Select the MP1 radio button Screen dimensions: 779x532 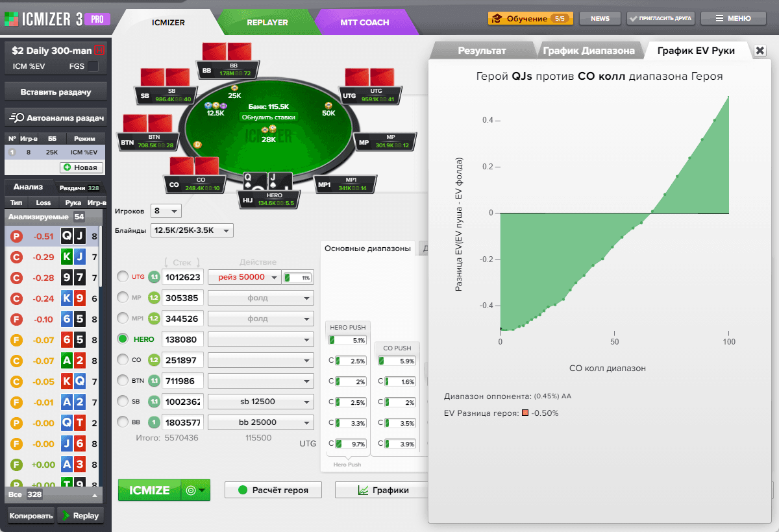coord(123,319)
